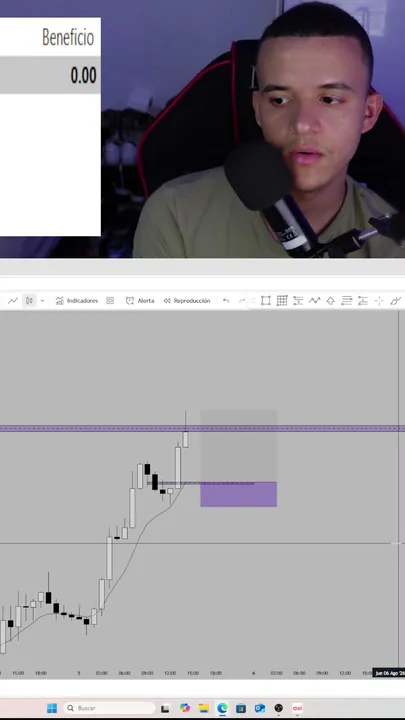Redo the last chart action
Image resolution: width=405 pixels, height=720 pixels.
tap(242, 301)
